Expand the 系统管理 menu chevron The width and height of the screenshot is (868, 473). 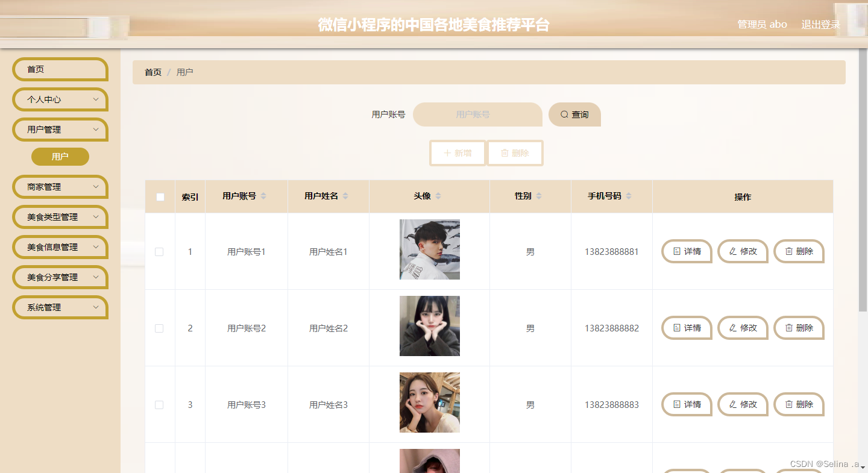96,307
